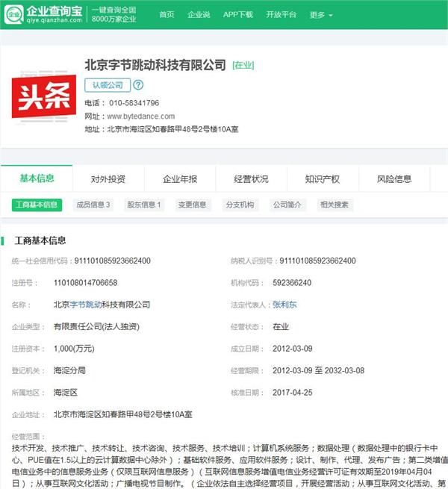448x489 pixels.
Task: Switch to the 对外投资 tab
Action: click(x=108, y=179)
